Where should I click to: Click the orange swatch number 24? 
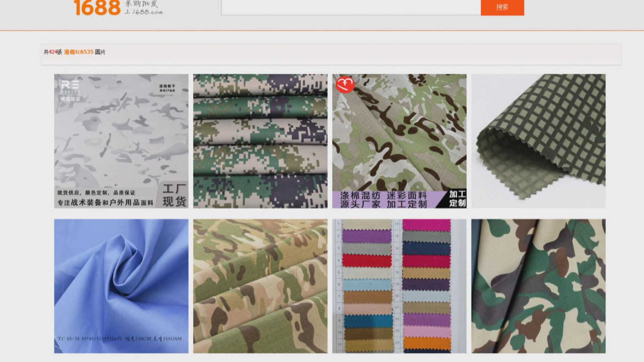(427, 343)
